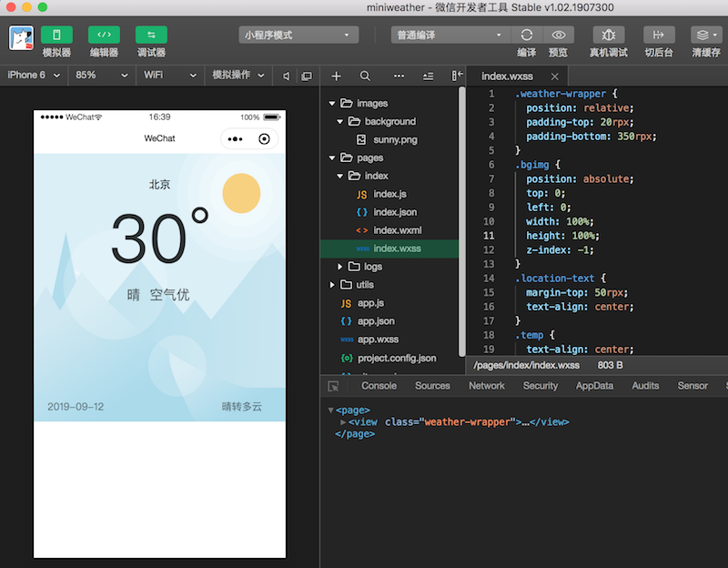Image resolution: width=728 pixels, height=568 pixels.
Task: Close the index.wxss editor tab
Action: point(554,76)
